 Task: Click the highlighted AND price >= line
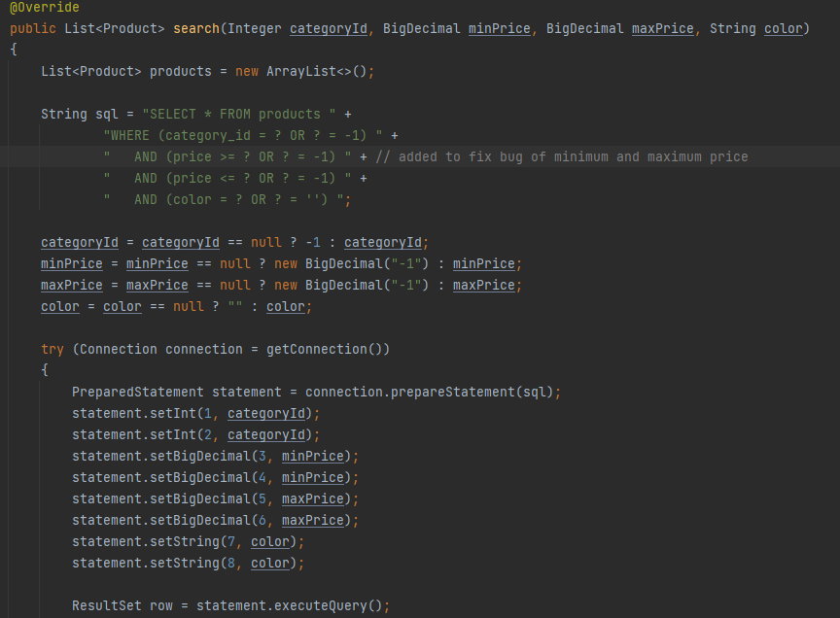point(224,156)
